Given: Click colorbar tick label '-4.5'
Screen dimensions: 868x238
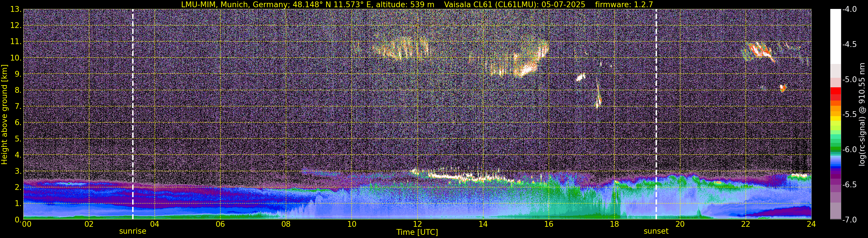Looking at the screenshot, I should pyautogui.click(x=850, y=44).
